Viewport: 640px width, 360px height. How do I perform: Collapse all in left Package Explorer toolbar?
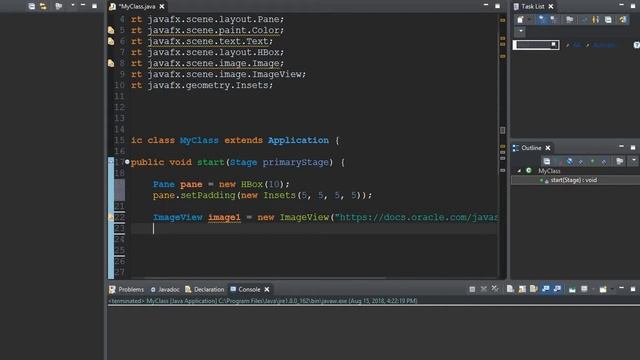31,7
